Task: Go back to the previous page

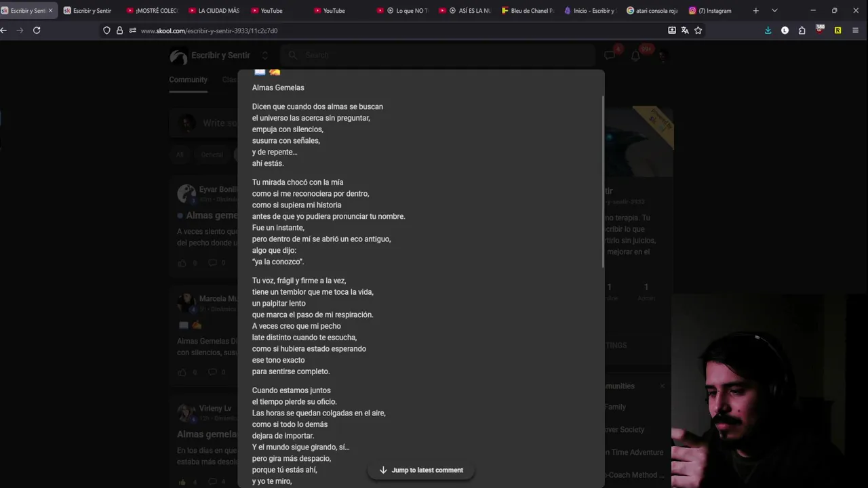Action: pos(4,30)
